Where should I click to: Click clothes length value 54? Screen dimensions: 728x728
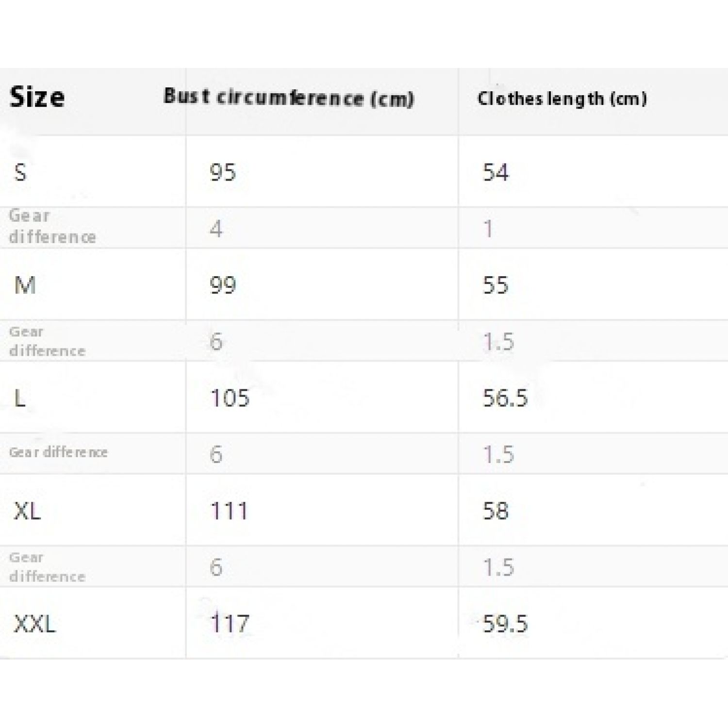point(496,172)
